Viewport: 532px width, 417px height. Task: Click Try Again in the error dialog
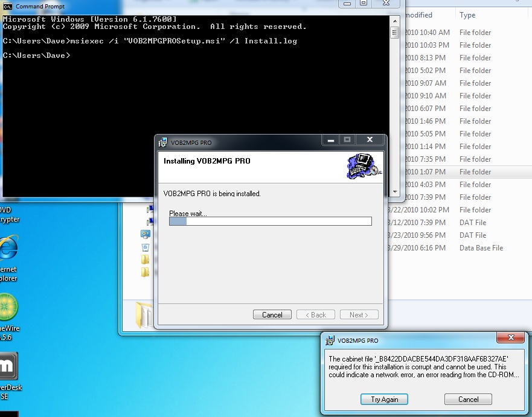pos(384,399)
